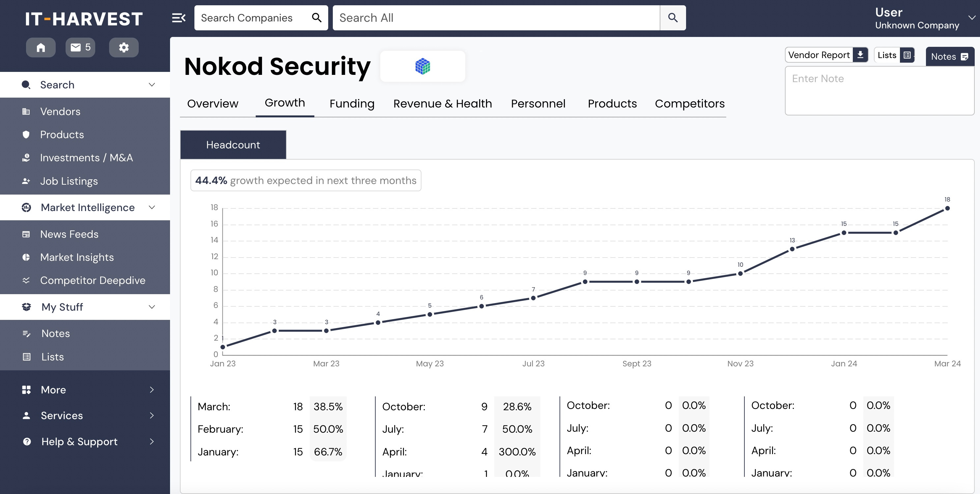Open the User account dropdown chevron
Image resolution: width=980 pixels, height=494 pixels.
[x=972, y=17]
